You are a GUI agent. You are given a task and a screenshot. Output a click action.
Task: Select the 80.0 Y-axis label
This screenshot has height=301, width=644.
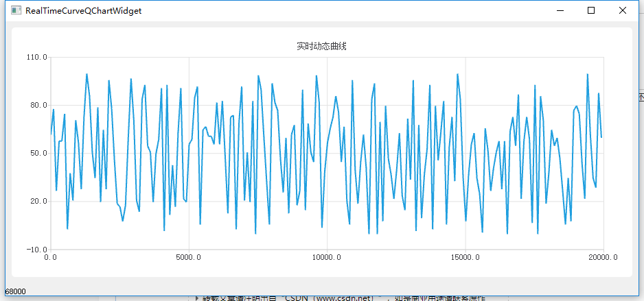38,106
